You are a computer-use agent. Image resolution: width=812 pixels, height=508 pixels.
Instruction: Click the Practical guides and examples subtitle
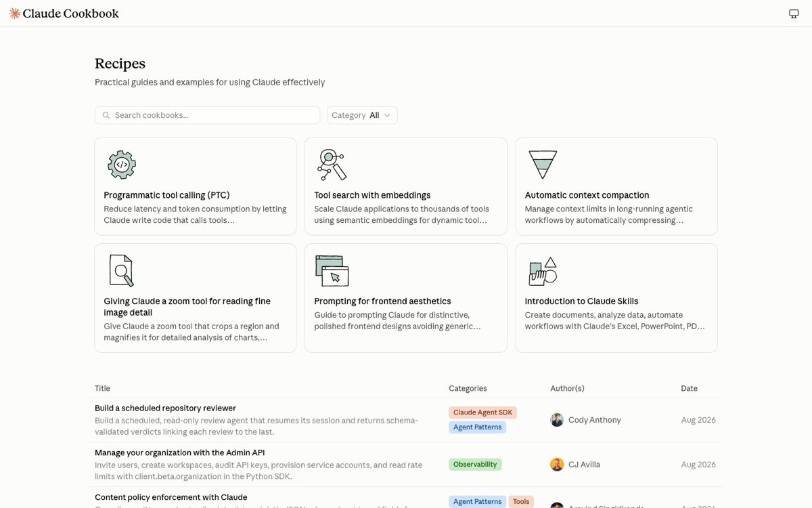click(x=210, y=83)
